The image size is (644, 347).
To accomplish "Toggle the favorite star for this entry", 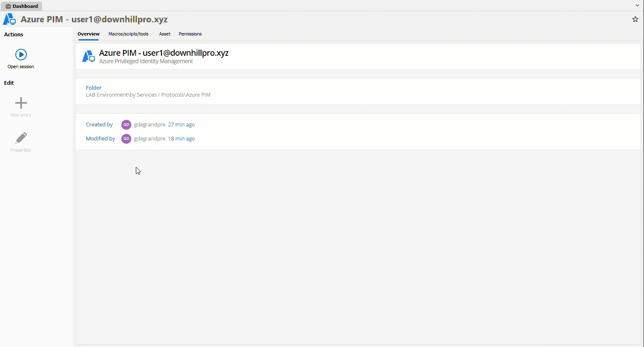I will tap(635, 19).
